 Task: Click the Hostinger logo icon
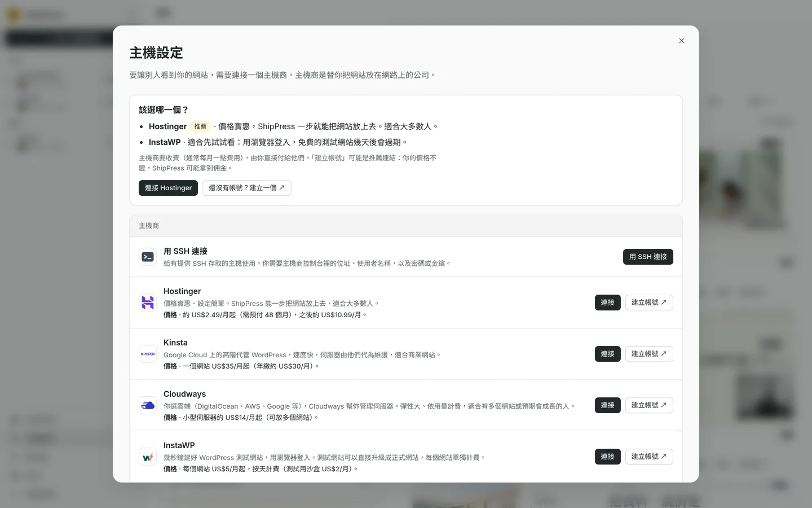coord(148,303)
